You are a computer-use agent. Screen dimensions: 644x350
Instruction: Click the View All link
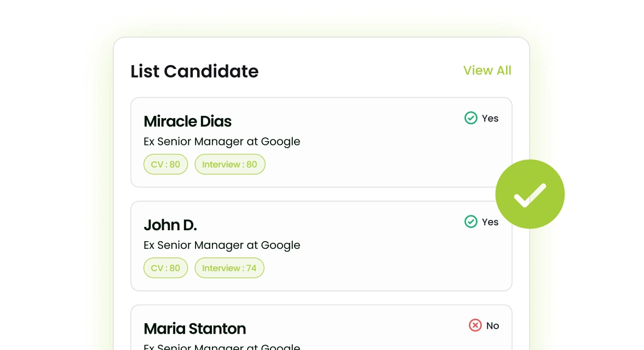click(487, 71)
